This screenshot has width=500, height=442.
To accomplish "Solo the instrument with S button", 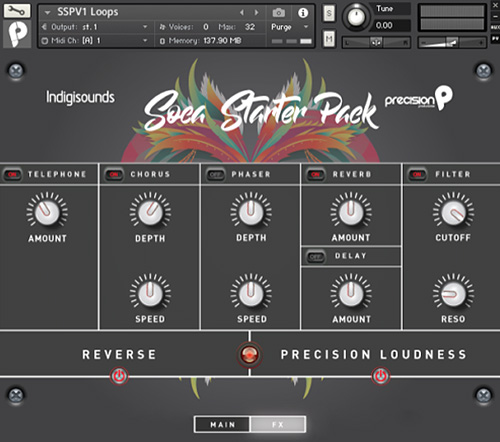I will pyautogui.click(x=329, y=13).
